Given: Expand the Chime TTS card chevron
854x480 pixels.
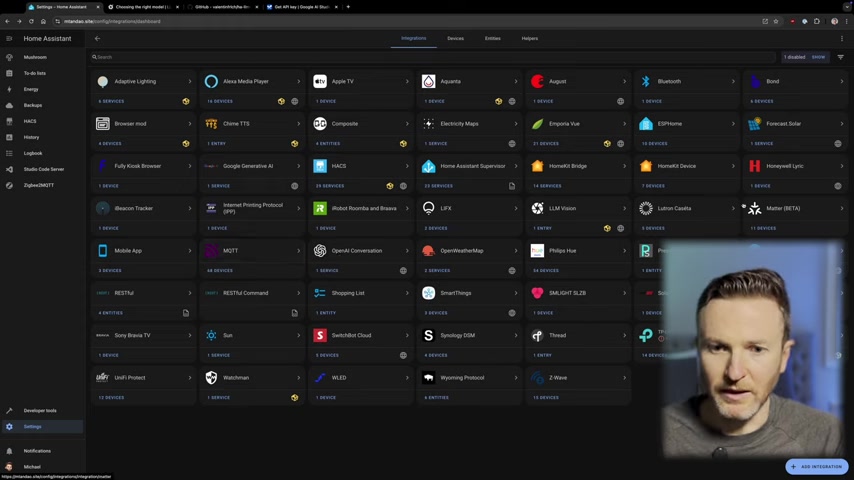Looking at the screenshot, I should (298, 124).
